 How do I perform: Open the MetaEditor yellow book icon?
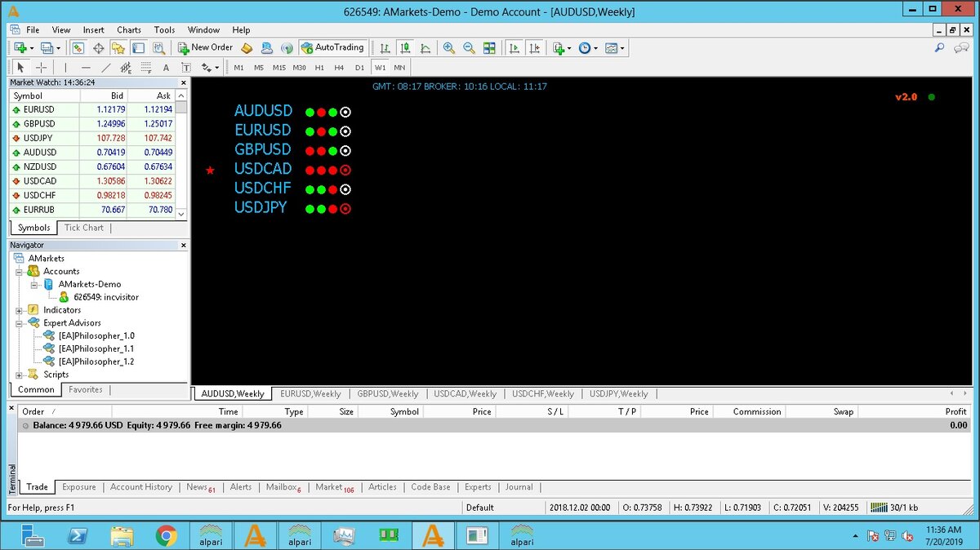click(247, 48)
